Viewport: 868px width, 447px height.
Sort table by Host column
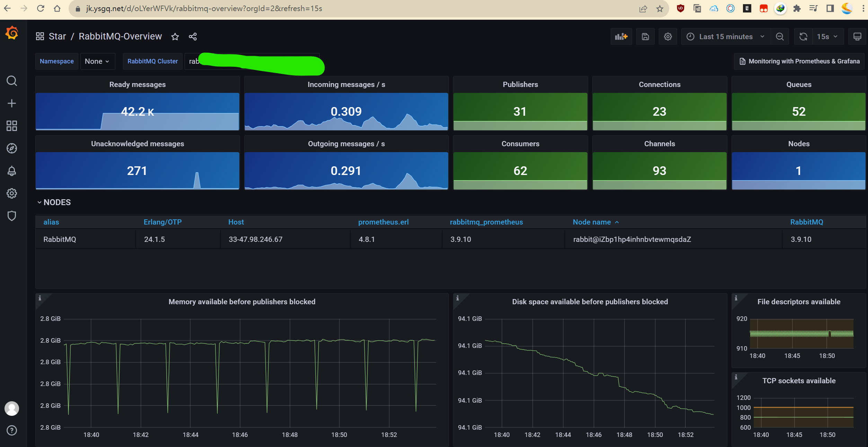click(x=236, y=222)
